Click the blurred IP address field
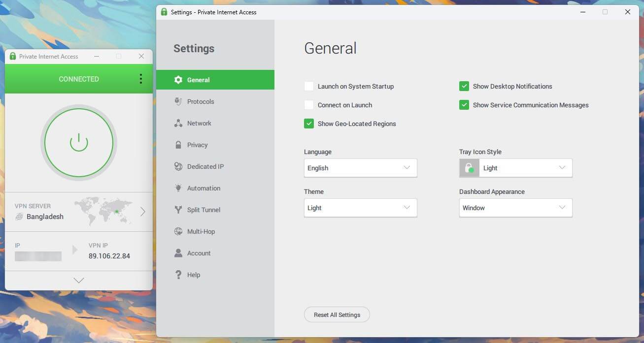This screenshot has width=644, height=343. 38,256
